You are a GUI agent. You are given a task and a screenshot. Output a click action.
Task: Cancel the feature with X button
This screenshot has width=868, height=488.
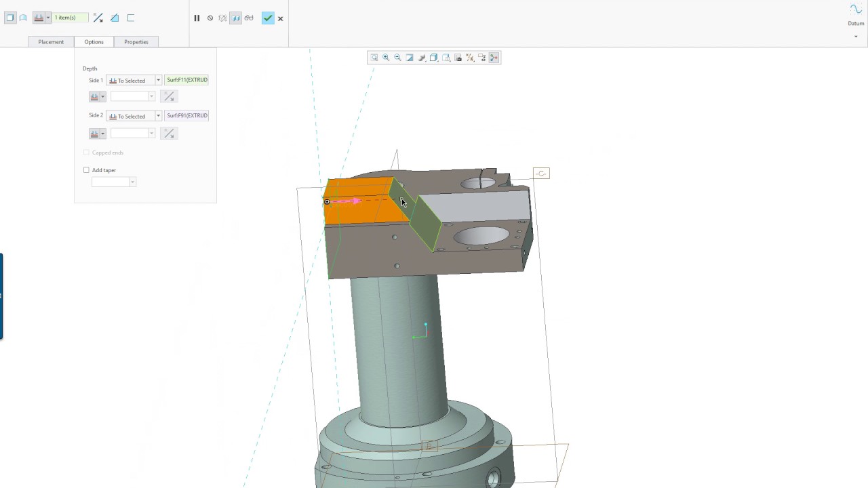click(x=281, y=18)
